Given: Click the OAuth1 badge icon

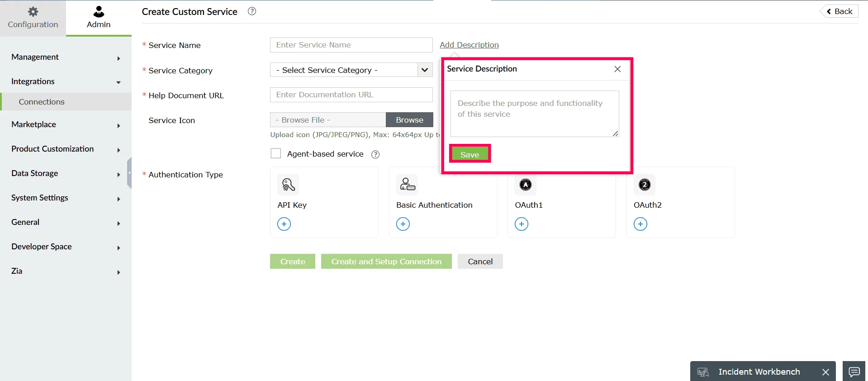Looking at the screenshot, I should pyautogui.click(x=526, y=185).
